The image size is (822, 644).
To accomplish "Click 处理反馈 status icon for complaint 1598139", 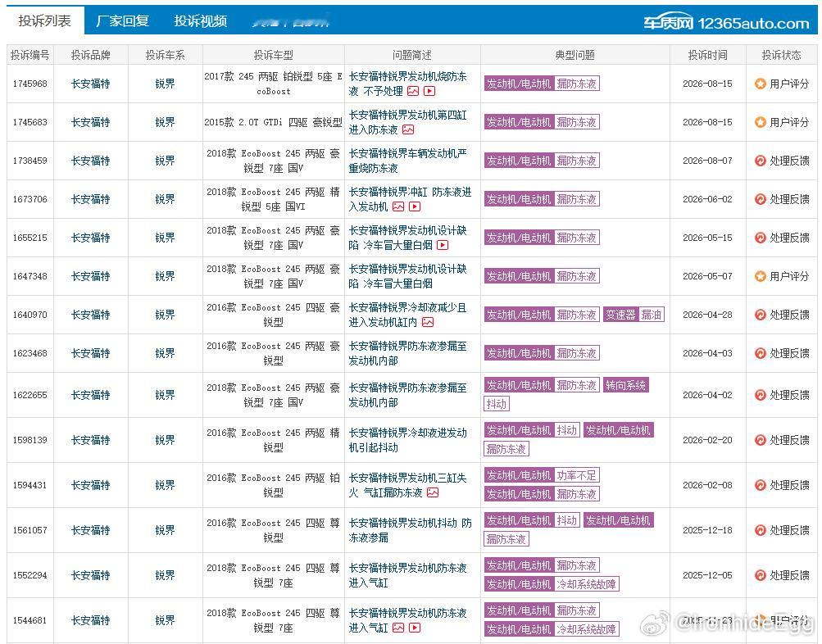I will click(761, 440).
